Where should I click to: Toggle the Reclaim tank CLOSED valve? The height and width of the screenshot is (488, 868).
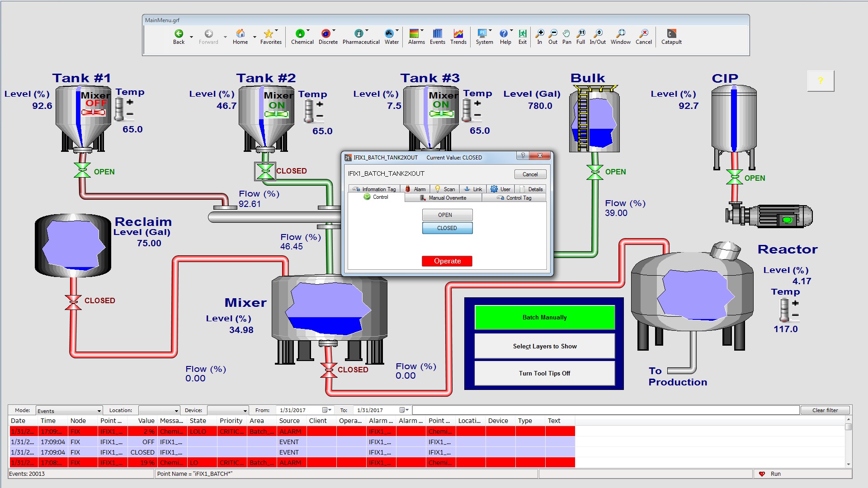(x=73, y=302)
